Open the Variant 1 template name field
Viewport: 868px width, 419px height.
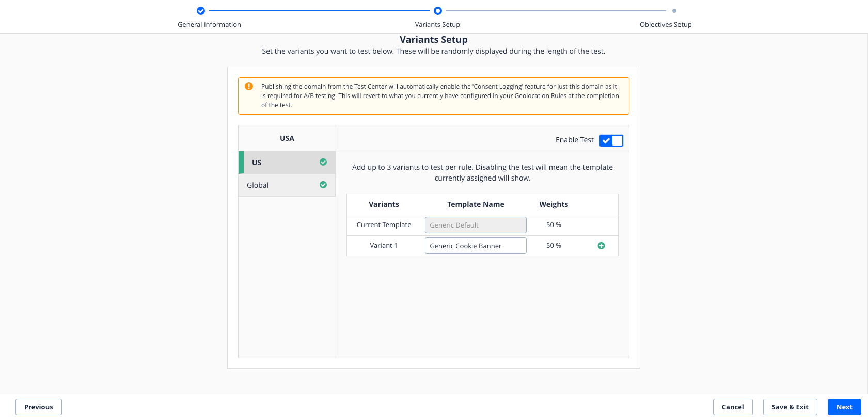[475, 246]
